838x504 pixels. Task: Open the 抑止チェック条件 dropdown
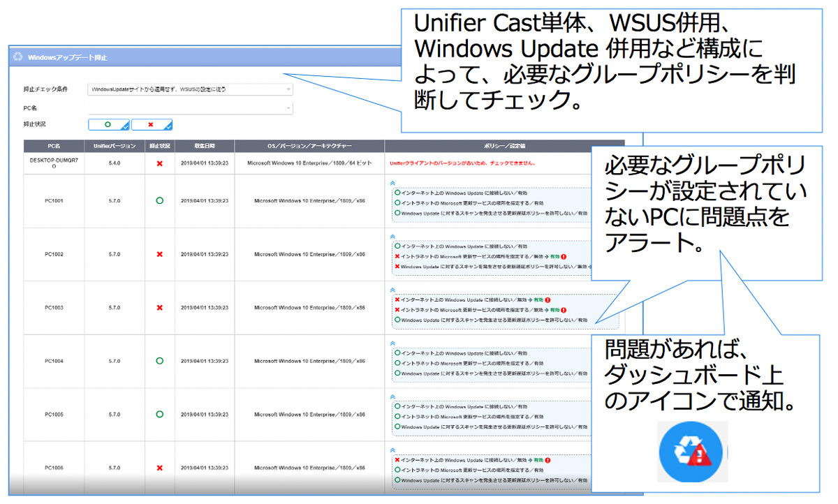[190, 89]
